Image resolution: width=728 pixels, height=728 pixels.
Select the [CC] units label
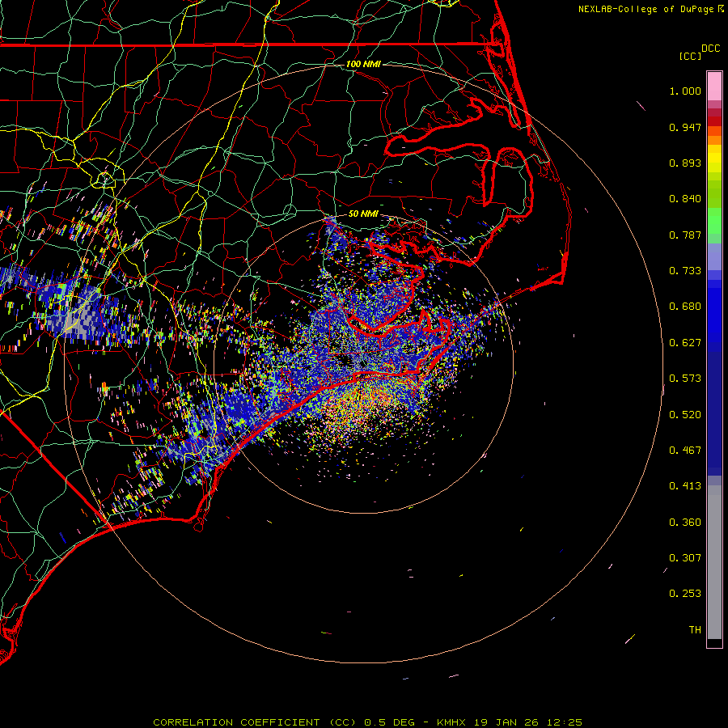690,56
